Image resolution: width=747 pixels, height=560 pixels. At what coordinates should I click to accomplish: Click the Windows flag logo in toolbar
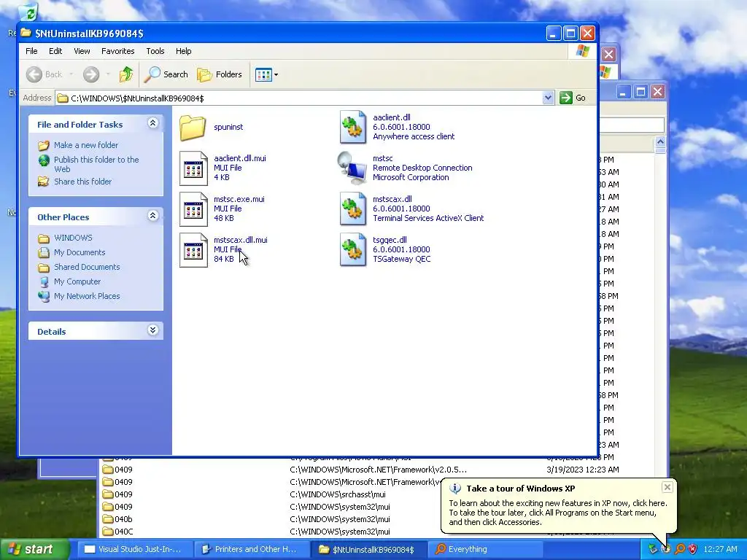[x=582, y=51]
